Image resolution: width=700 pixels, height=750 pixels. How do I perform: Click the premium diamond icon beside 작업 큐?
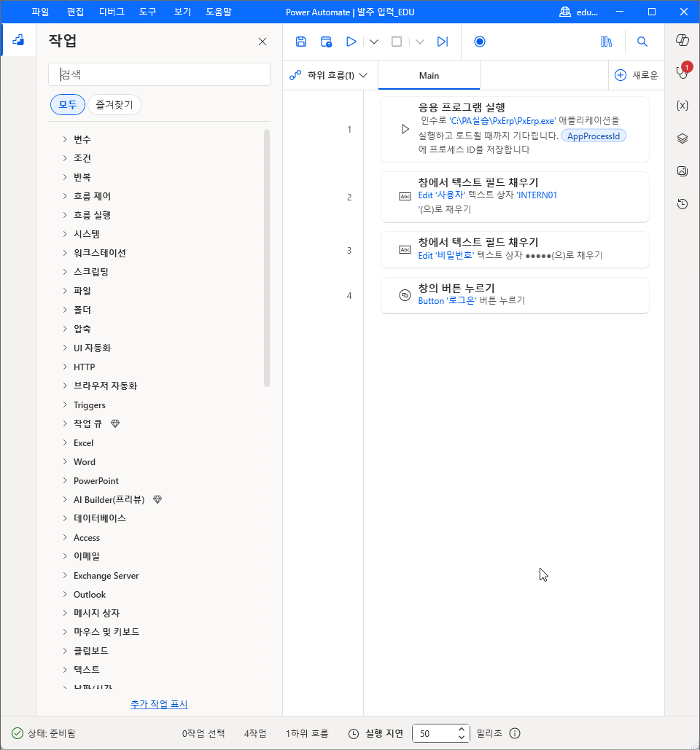[115, 423]
